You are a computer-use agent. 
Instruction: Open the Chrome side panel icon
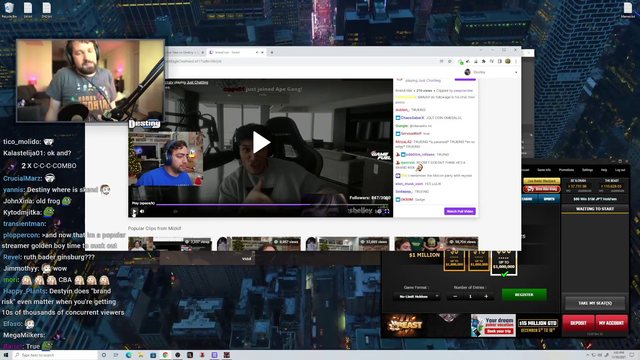pyautogui.click(x=500, y=61)
